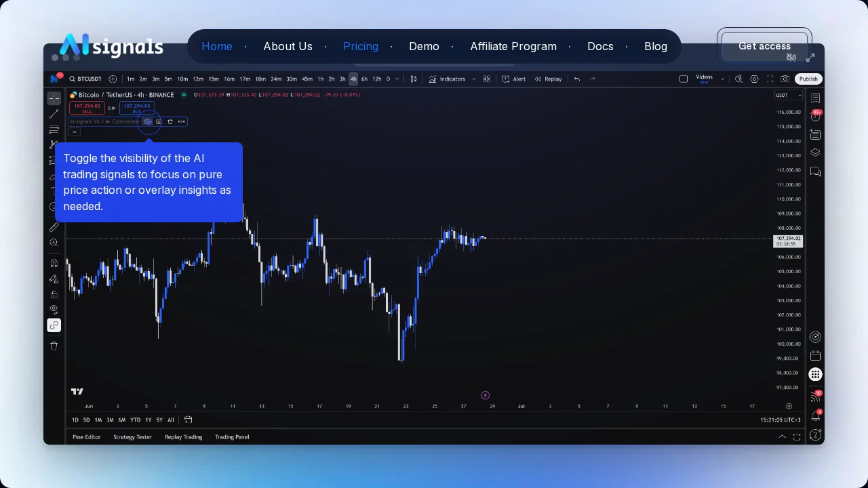Viewport: 868px width, 488px height.
Task: Enter bar Replay mode
Action: (x=551, y=79)
